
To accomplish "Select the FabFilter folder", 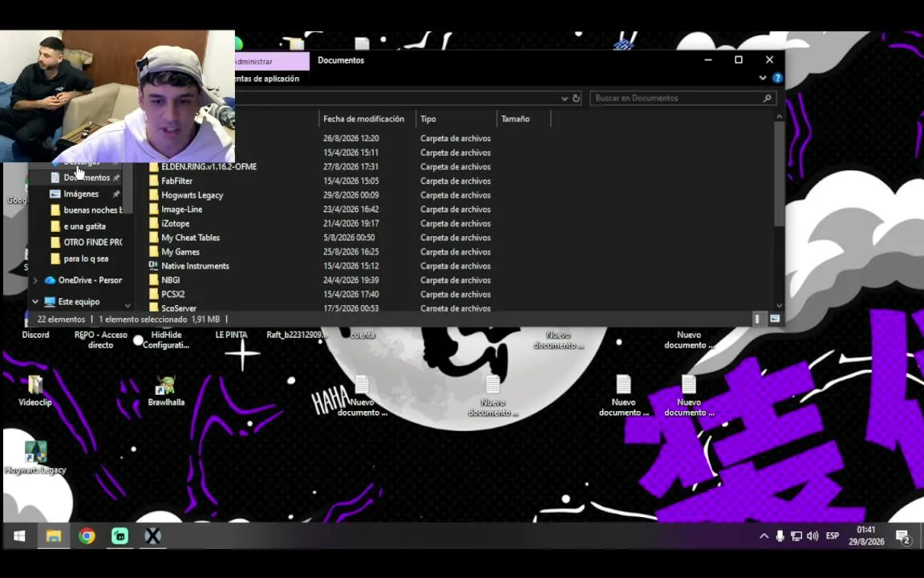I will 171,181.
